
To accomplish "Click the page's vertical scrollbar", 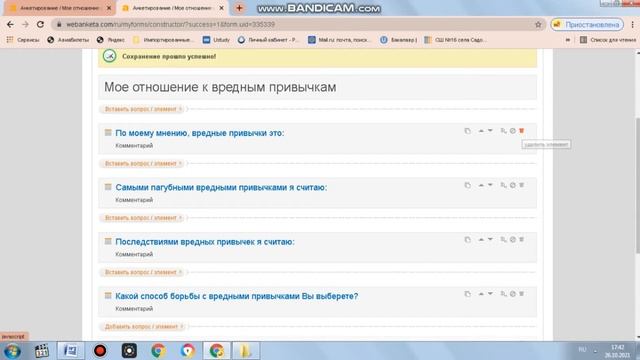I will pyautogui.click(x=637, y=186).
